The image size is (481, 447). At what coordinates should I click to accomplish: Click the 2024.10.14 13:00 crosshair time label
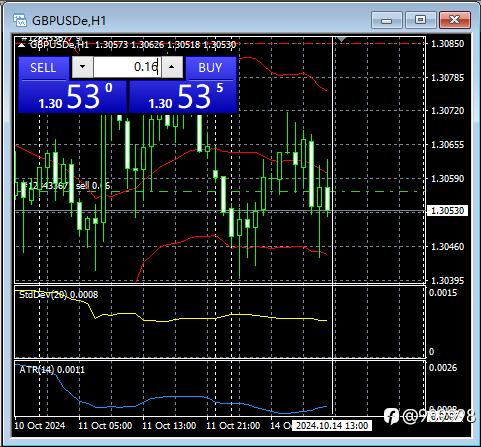click(332, 426)
